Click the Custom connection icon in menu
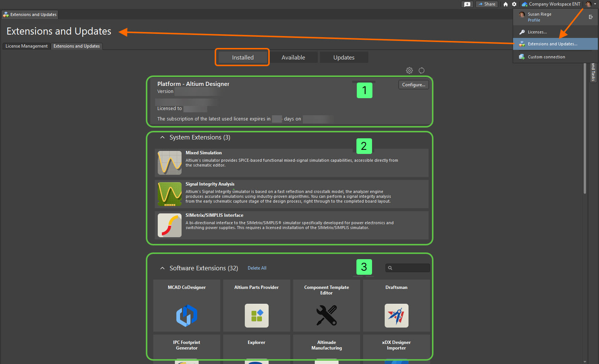The image size is (599, 364). [522, 57]
